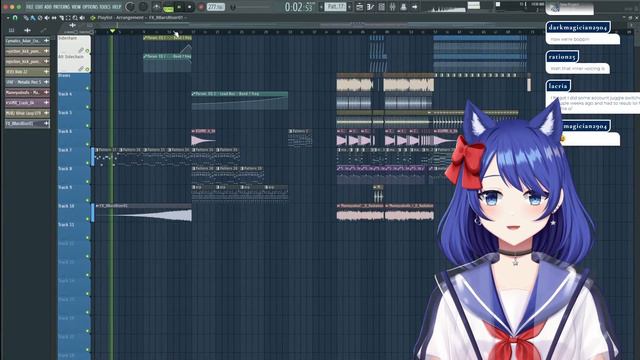640x360 pixels.
Task: Select the Draw pencil tool
Action: 26,18
